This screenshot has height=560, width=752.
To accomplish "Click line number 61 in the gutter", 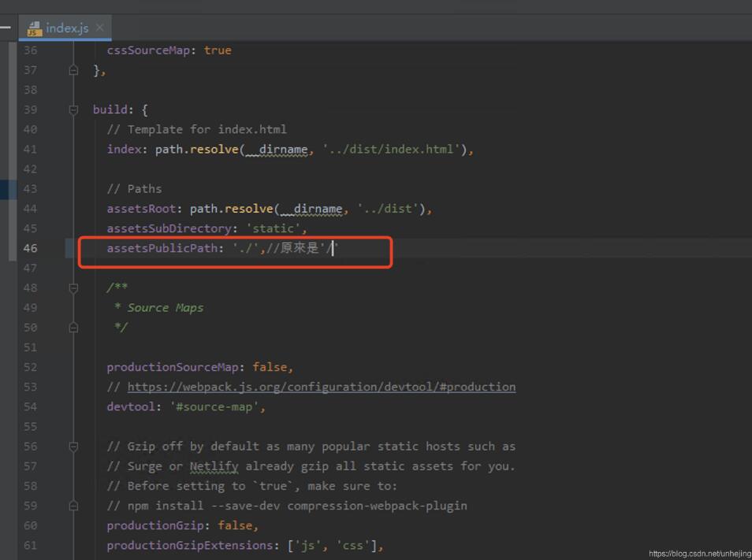I will click(30, 544).
